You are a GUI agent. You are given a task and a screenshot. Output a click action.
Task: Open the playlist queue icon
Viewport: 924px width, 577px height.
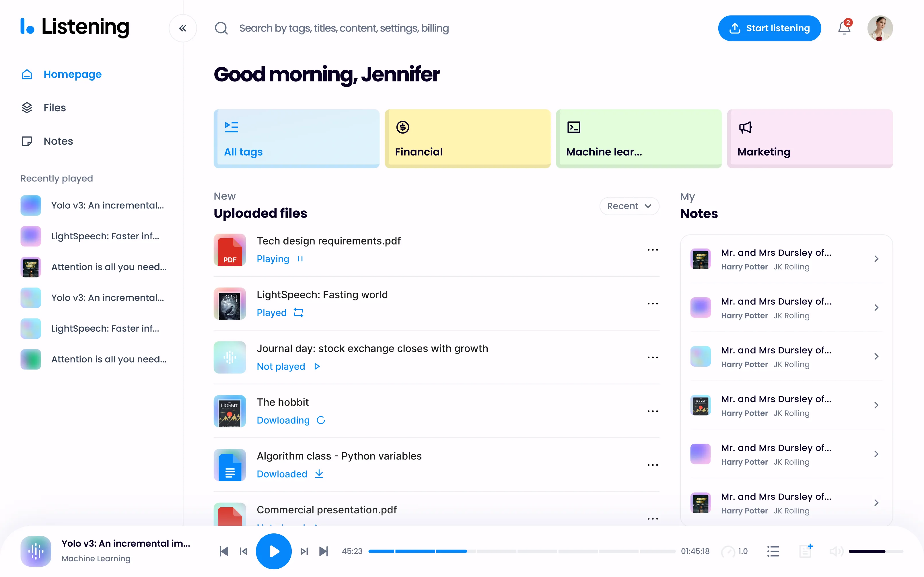[773, 551]
